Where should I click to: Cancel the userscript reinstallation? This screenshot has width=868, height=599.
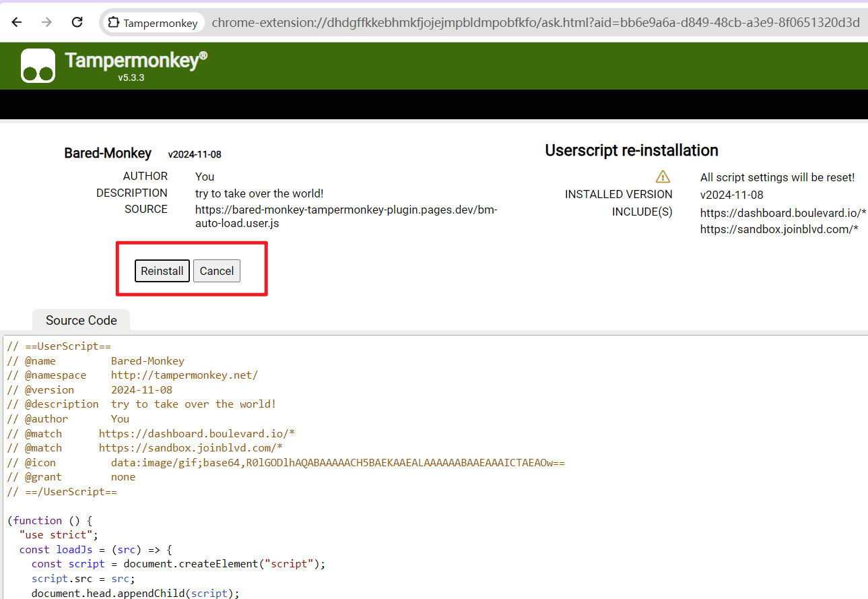pos(216,271)
